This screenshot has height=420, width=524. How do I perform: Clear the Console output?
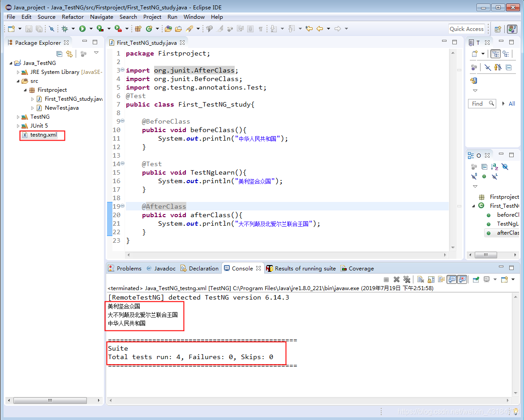coord(421,279)
